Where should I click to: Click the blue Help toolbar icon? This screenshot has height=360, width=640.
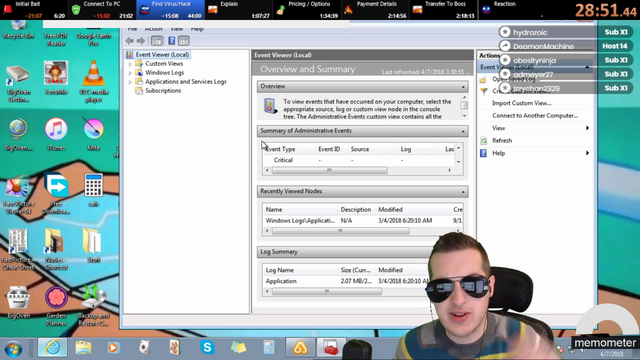click(171, 41)
